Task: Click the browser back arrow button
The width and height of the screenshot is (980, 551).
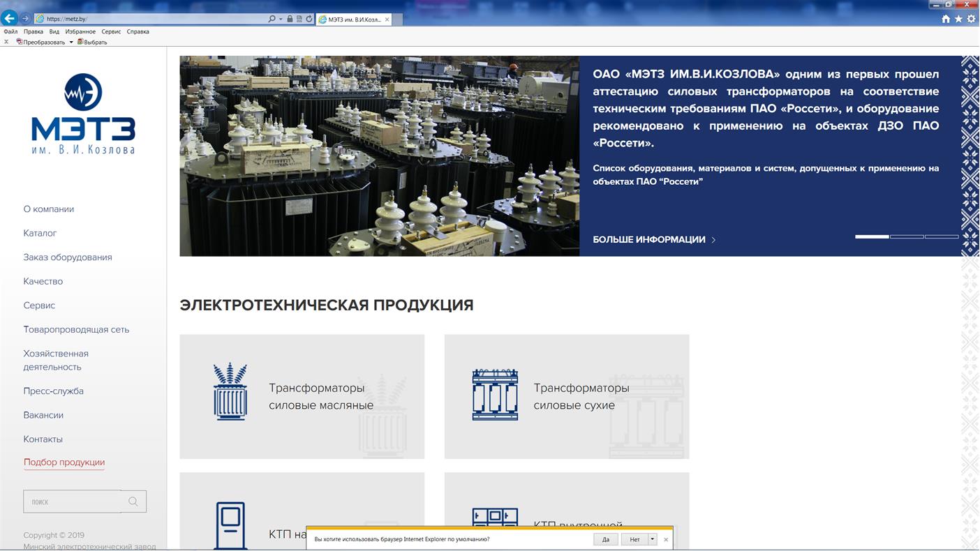Action: click(9, 18)
